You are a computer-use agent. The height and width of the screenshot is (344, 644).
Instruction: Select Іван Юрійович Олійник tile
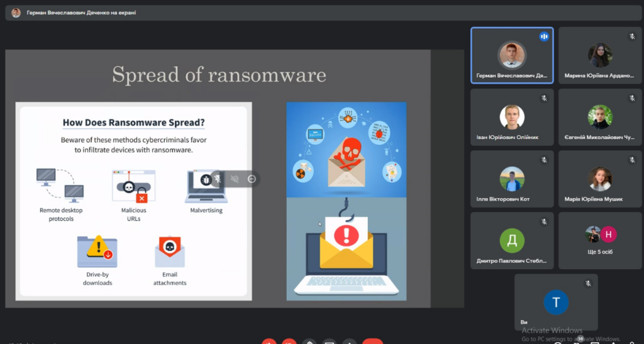pos(512,118)
